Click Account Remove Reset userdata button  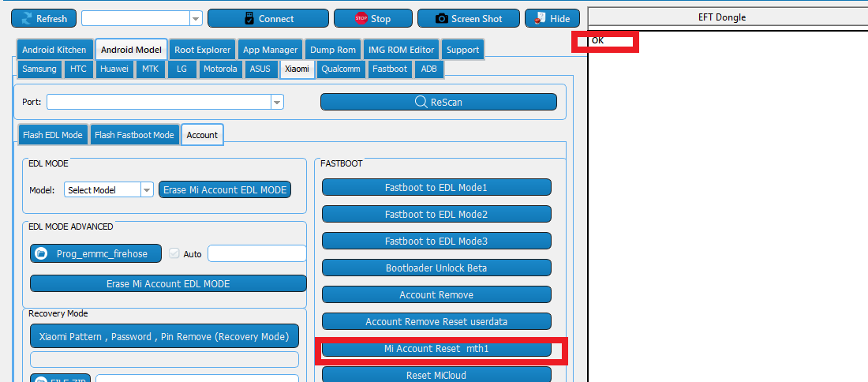436,321
